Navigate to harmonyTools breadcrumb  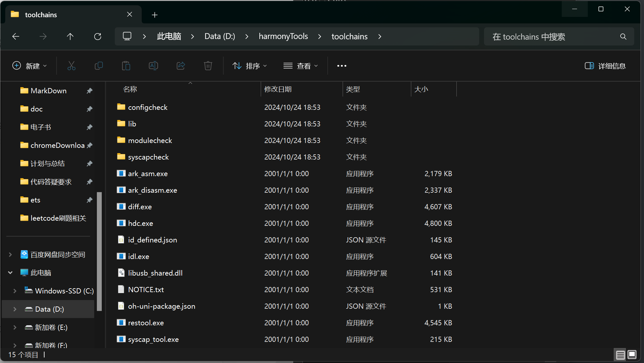tap(283, 36)
